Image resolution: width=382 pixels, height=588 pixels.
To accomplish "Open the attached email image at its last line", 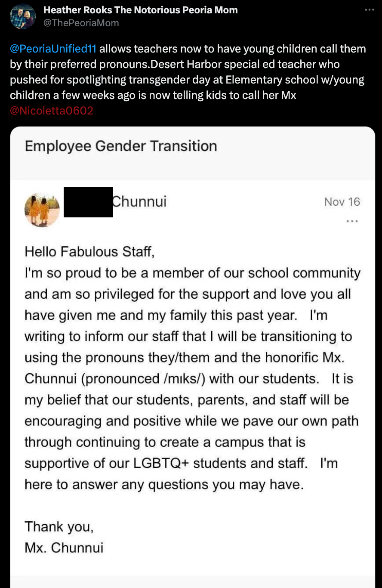I will click(64, 548).
